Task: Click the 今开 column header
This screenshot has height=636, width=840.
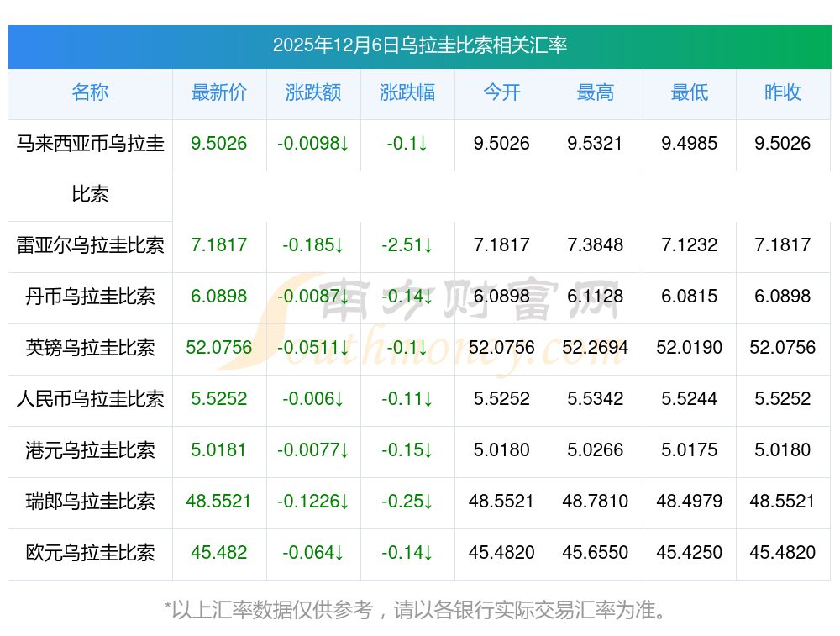Action: point(501,92)
